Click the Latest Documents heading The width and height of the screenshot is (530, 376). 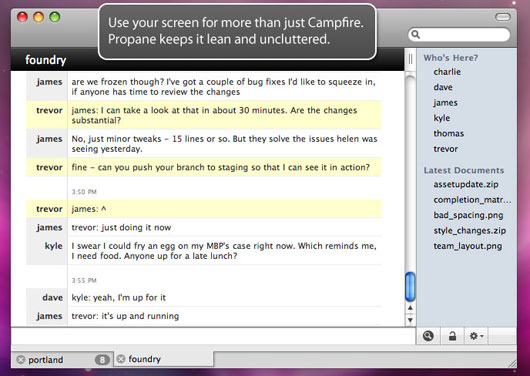coord(464,170)
